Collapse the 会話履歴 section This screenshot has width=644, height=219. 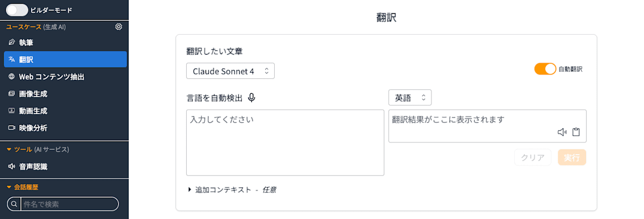pos(23,187)
